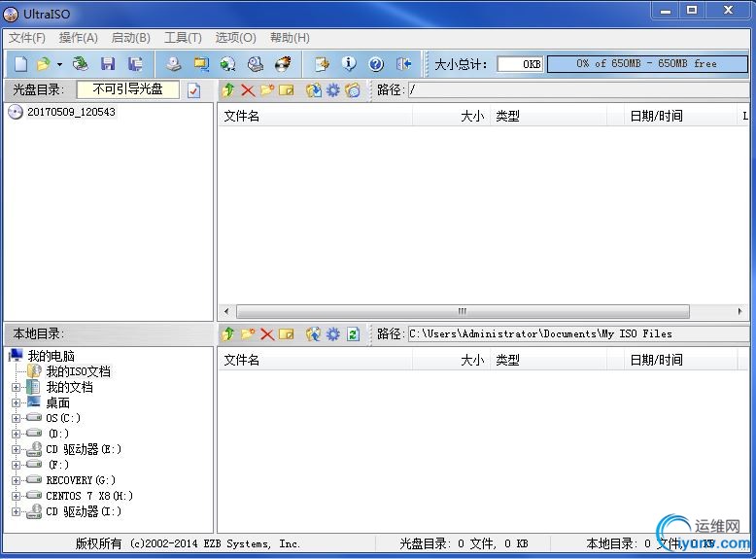Expand the 我的文档 tree node
This screenshot has height=559, width=756.
pyautogui.click(x=16, y=387)
